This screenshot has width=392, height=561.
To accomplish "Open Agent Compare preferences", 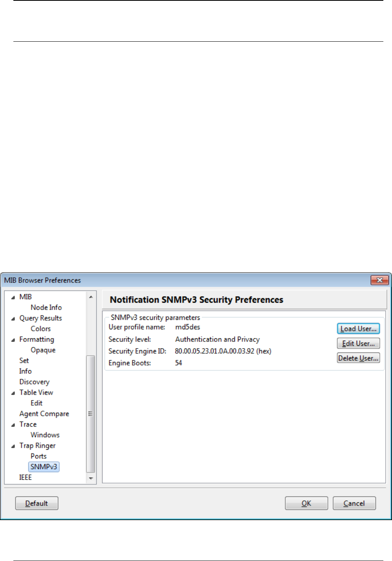I will pos(44,413).
